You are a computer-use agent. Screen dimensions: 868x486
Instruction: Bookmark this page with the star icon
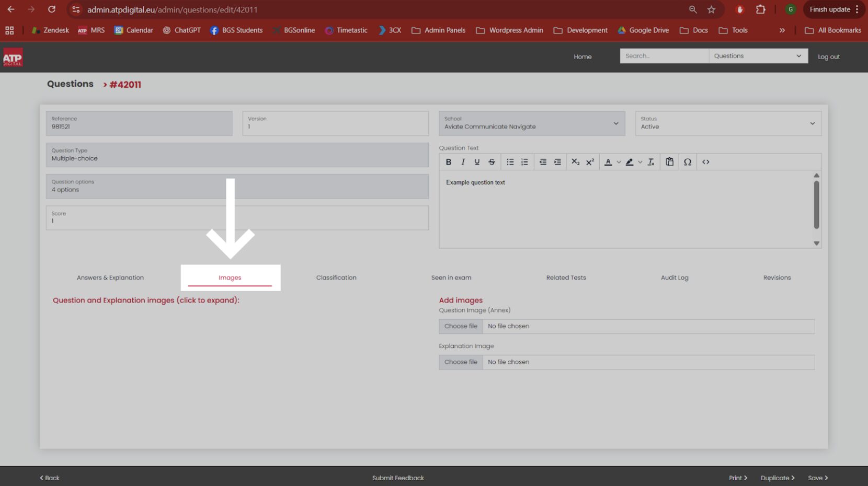[x=711, y=9]
